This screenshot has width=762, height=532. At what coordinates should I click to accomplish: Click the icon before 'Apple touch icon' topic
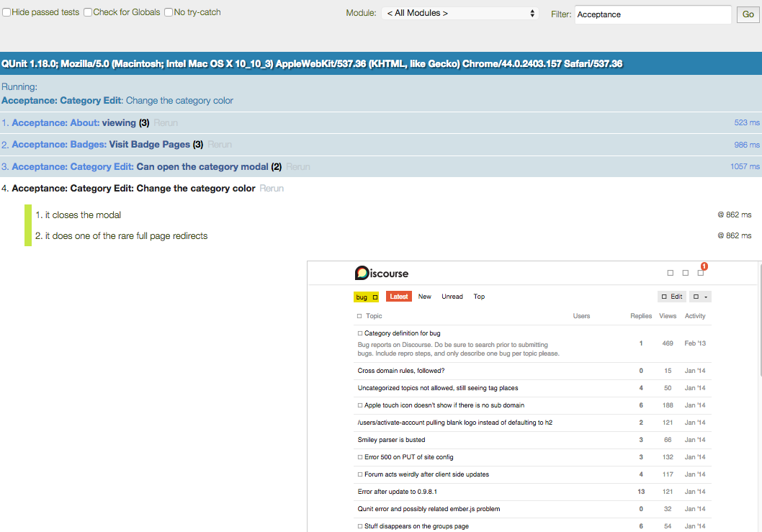(360, 405)
